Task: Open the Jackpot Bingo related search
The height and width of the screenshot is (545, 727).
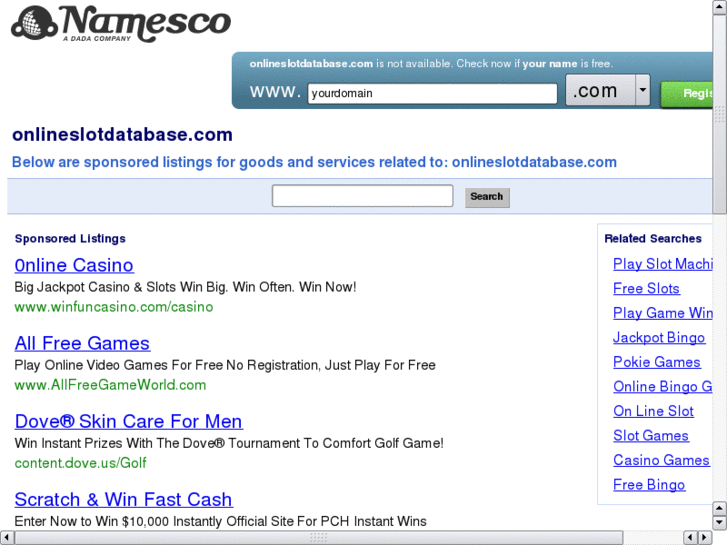Action: tap(659, 338)
